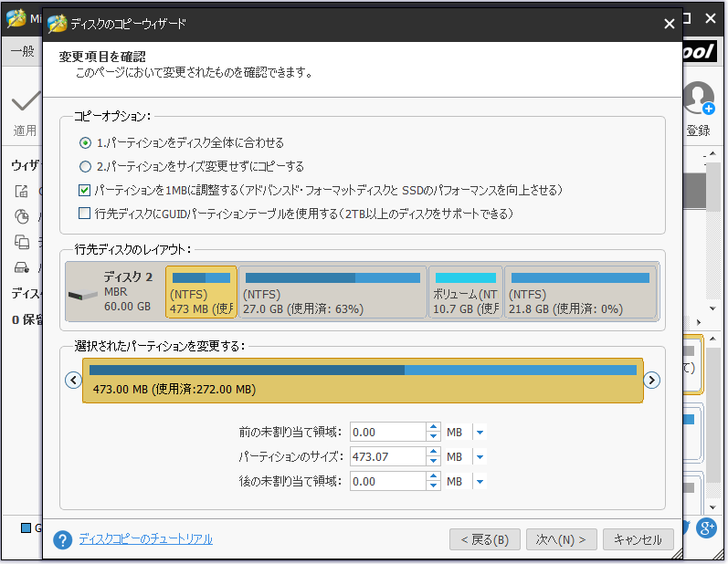The width and height of the screenshot is (728, 564).
Task: Increase unallocated space before value
Action: point(433,428)
